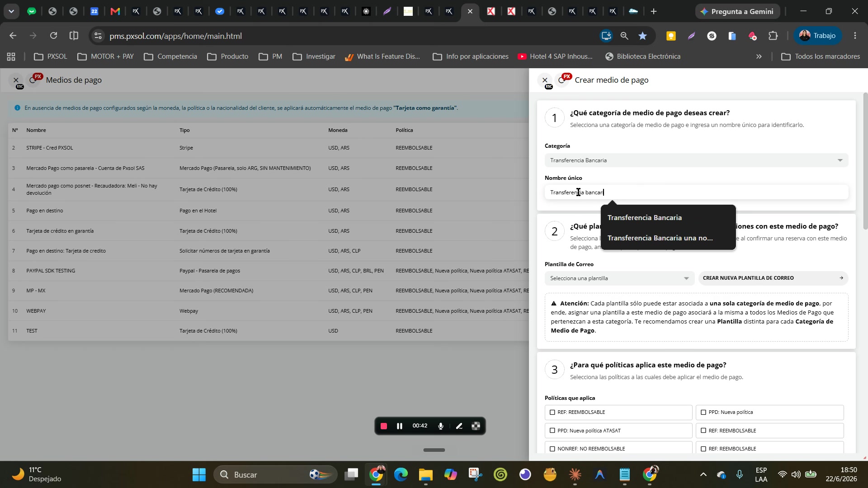Open Chrome's three-dot menu

(855, 36)
